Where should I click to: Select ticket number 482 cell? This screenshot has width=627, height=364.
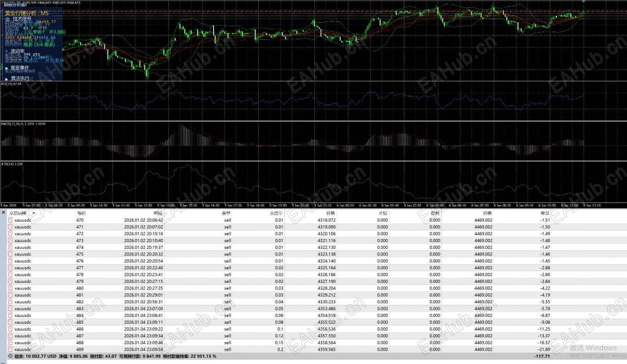point(80,302)
